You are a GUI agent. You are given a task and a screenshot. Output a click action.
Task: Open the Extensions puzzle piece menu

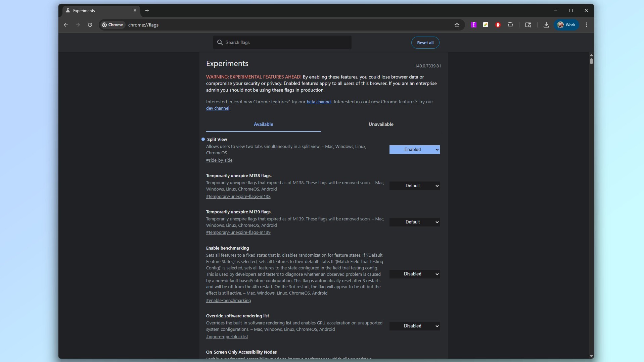click(510, 25)
